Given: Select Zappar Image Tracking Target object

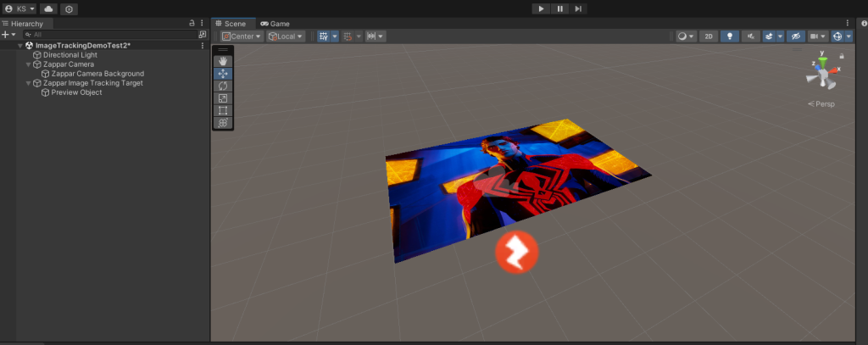Looking at the screenshot, I should click(x=93, y=83).
